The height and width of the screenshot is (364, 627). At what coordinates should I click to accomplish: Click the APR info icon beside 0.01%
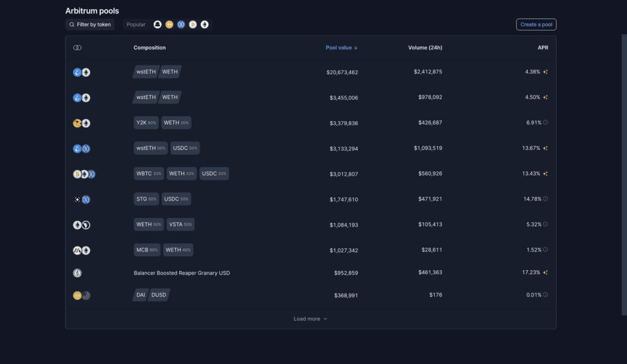545,295
